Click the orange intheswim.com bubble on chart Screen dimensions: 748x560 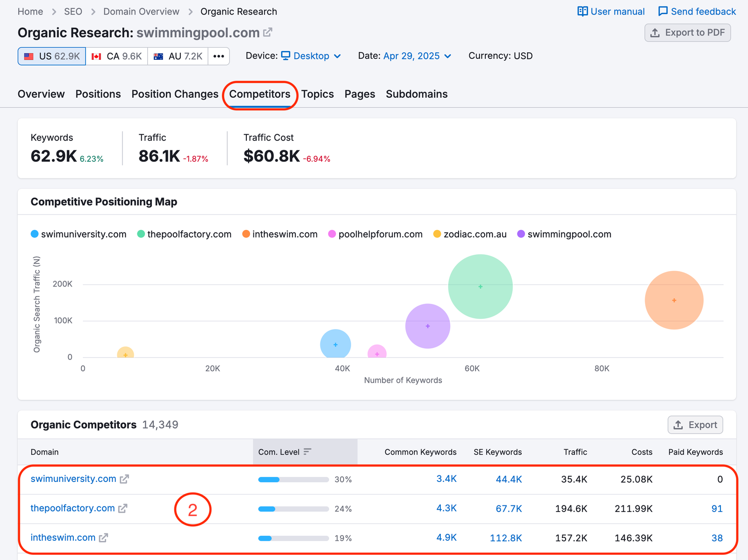pos(674,300)
